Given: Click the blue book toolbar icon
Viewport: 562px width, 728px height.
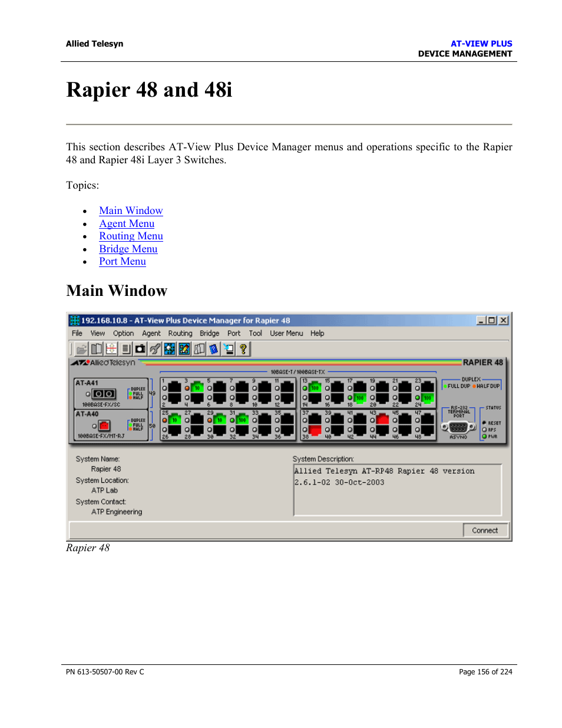Looking at the screenshot, I should (214, 349).
